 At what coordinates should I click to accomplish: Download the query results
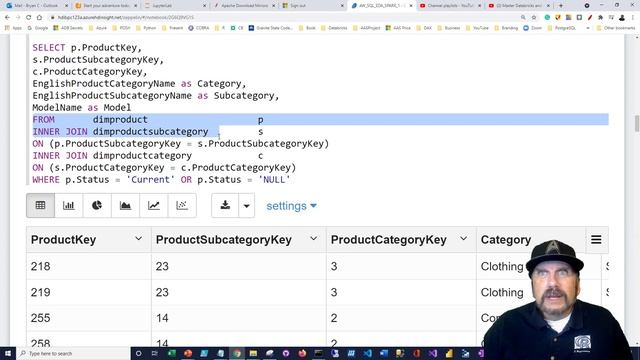coord(225,205)
